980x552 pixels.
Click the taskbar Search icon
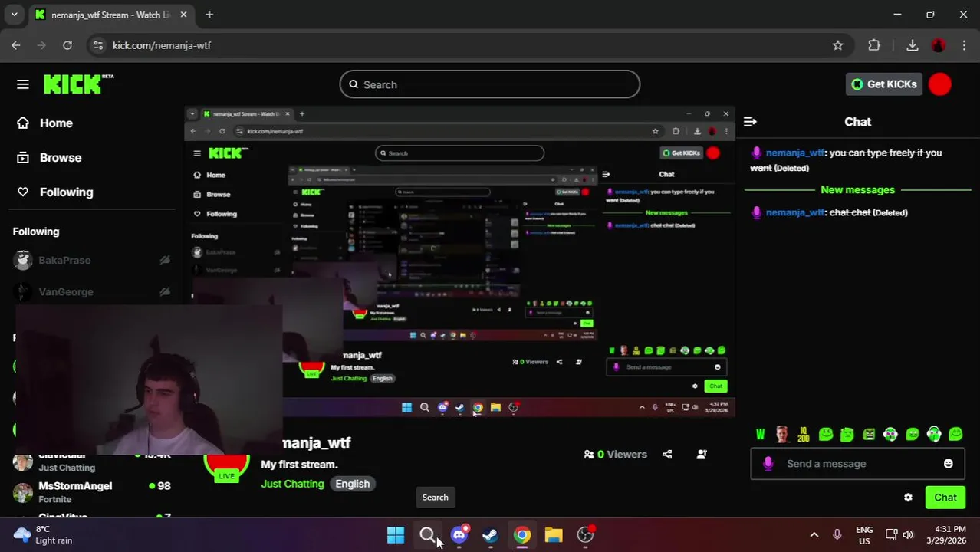[x=427, y=535]
